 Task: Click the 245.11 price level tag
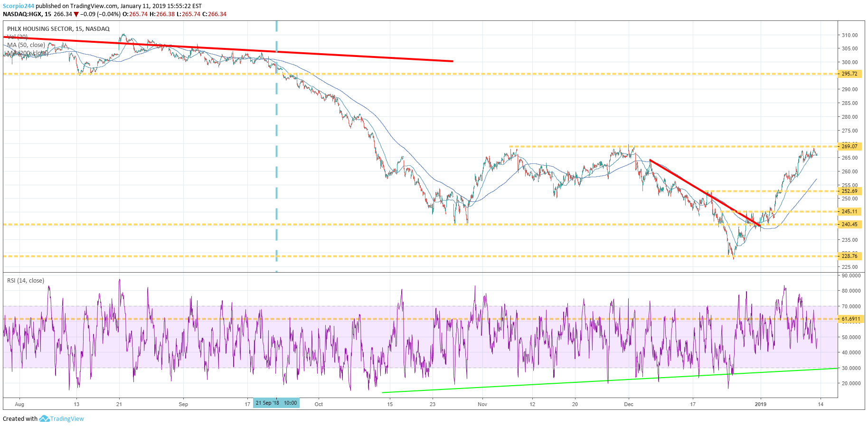pyautogui.click(x=849, y=212)
